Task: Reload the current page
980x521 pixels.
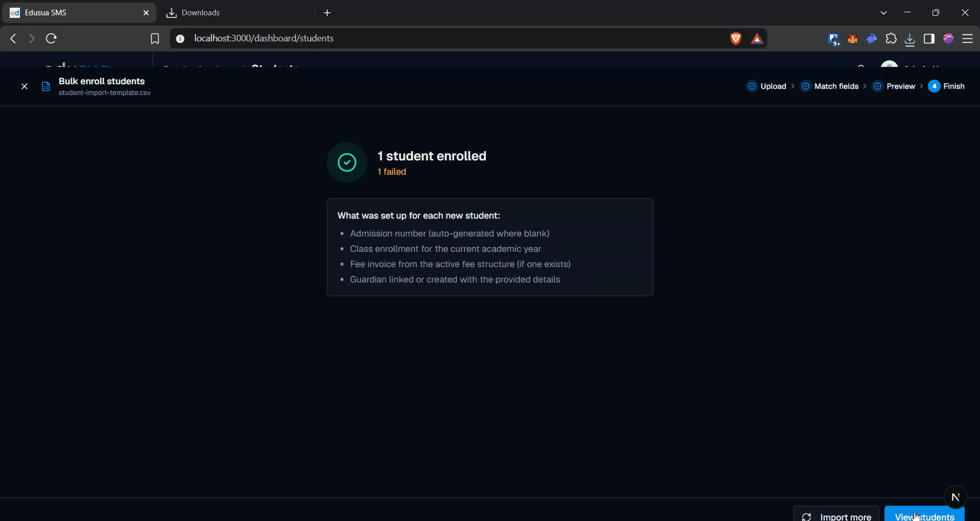Action: tap(51, 38)
